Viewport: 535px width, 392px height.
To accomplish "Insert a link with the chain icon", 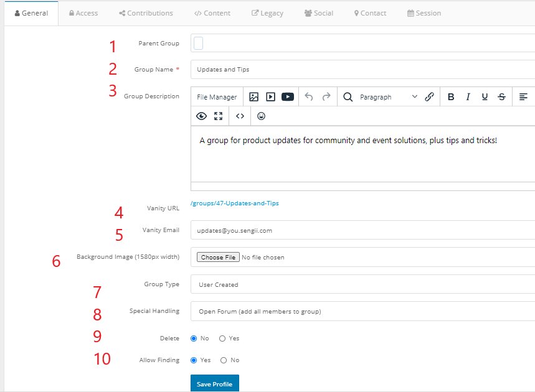I will point(429,97).
